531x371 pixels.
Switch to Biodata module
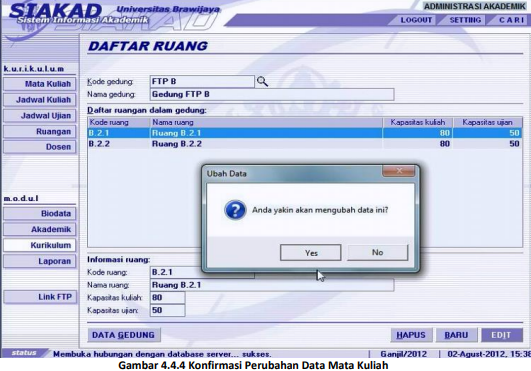[40, 214]
